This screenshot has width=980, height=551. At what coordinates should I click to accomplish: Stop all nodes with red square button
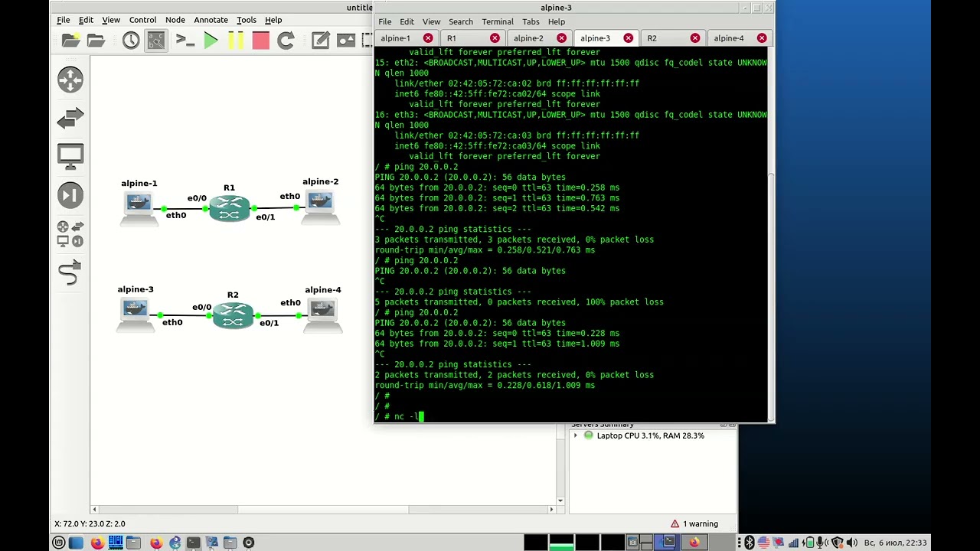260,41
